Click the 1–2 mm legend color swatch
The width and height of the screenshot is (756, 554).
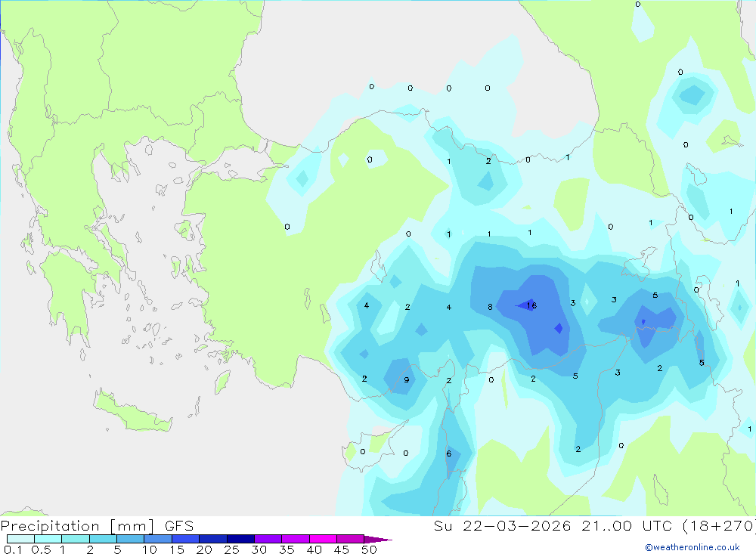[76, 539]
